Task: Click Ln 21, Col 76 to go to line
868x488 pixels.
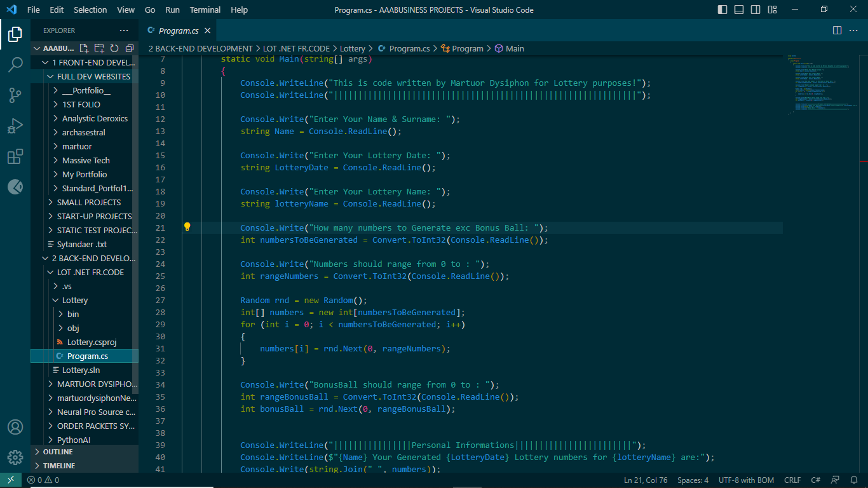Action: tap(646, 480)
